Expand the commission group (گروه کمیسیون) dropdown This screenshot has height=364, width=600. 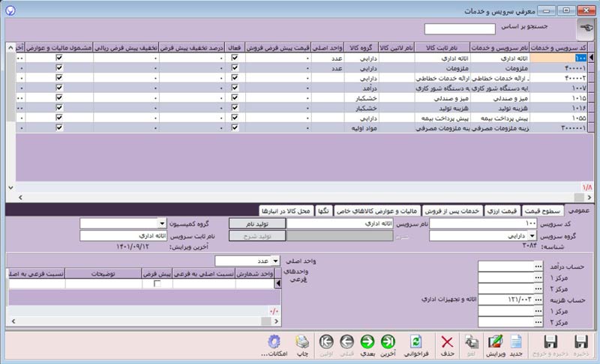click(162, 223)
